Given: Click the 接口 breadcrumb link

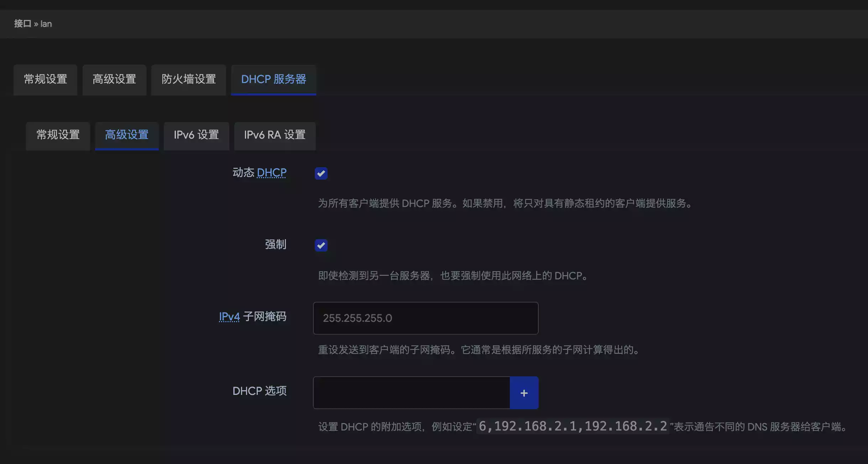Looking at the screenshot, I should click(22, 24).
